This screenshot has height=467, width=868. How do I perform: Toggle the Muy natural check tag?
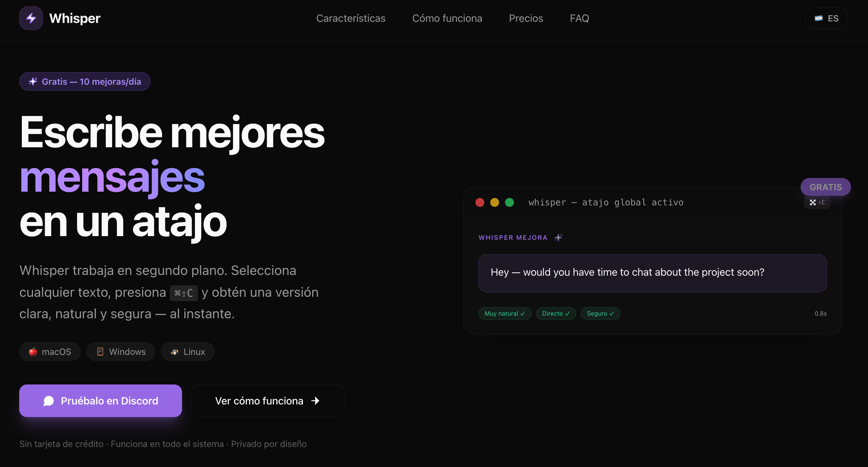[x=505, y=313]
